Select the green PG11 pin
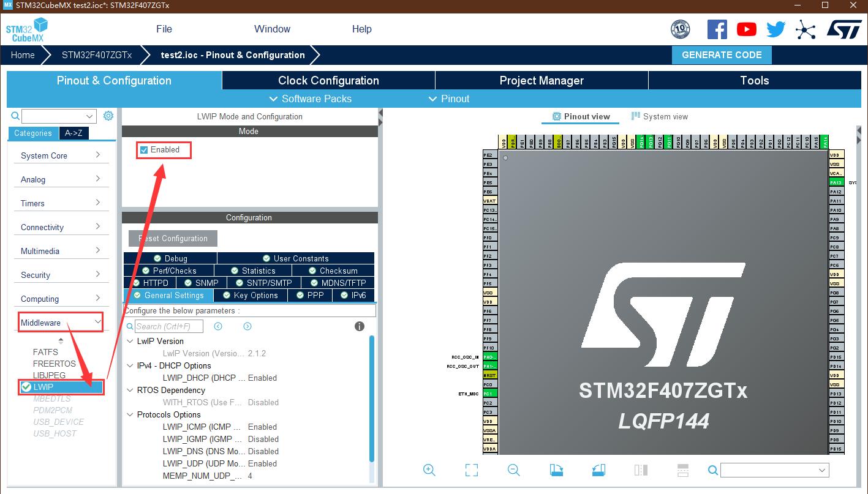The image size is (868, 494). (x=669, y=142)
